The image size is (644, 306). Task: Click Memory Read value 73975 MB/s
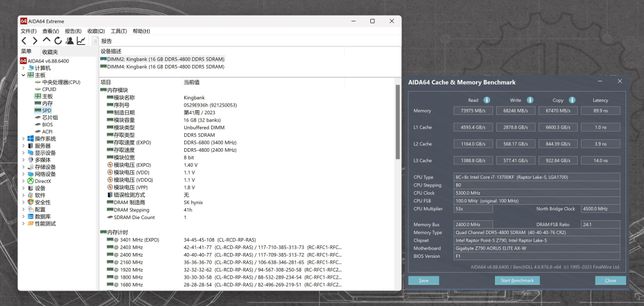click(x=473, y=111)
